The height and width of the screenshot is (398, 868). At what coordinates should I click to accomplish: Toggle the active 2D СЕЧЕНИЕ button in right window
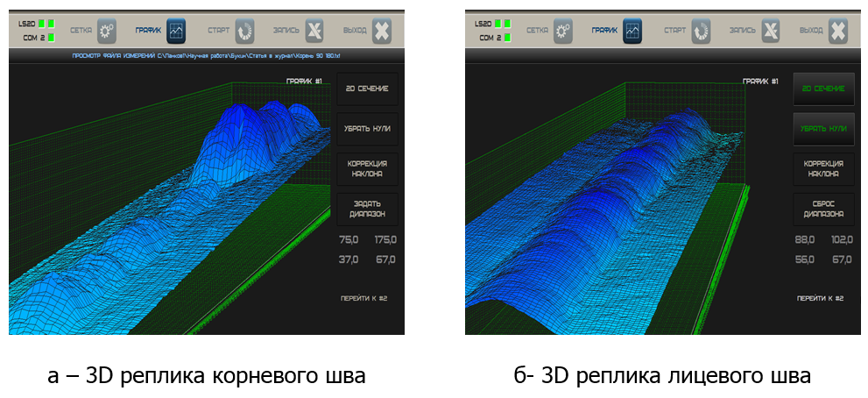tap(823, 89)
